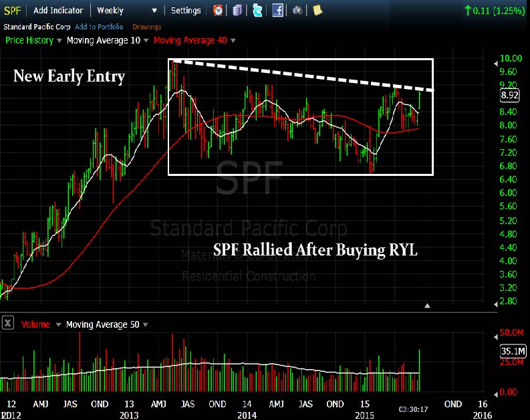The width and height of the screenshot is (530, 420).
Task: Expand Moving Average 40 dropdown arrow
Action: tap(233, 41)
